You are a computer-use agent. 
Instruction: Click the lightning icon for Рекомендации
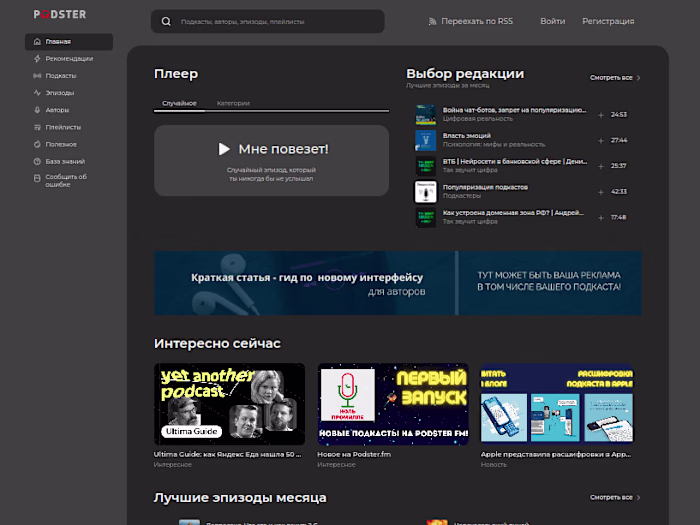click(x=38, y=58)
